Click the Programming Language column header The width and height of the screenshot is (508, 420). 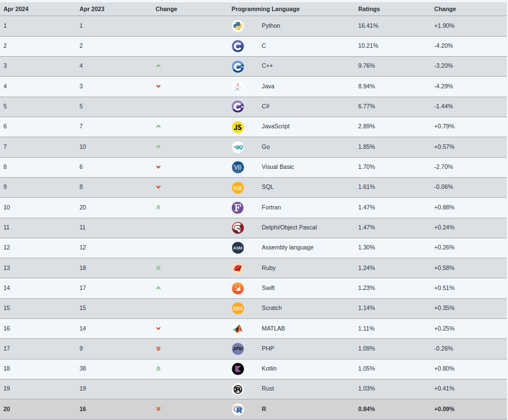[265, 9]
